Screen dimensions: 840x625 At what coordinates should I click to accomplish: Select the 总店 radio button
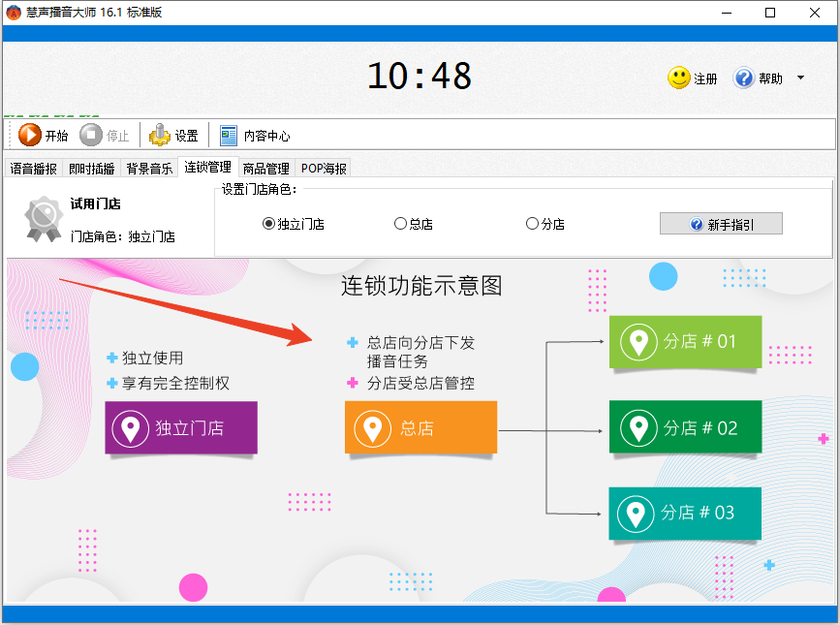[398, 223]
